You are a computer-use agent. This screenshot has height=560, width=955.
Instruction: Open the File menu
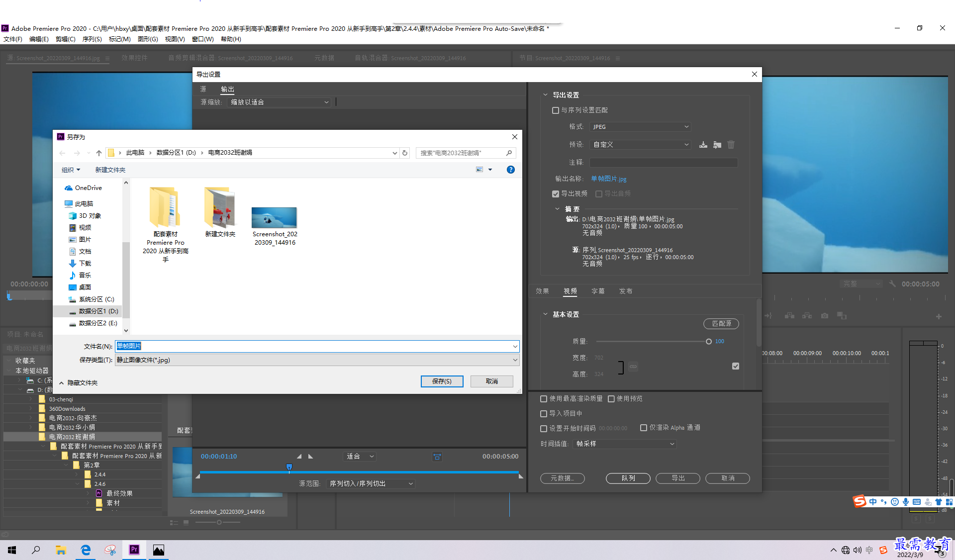coord(13,39)
